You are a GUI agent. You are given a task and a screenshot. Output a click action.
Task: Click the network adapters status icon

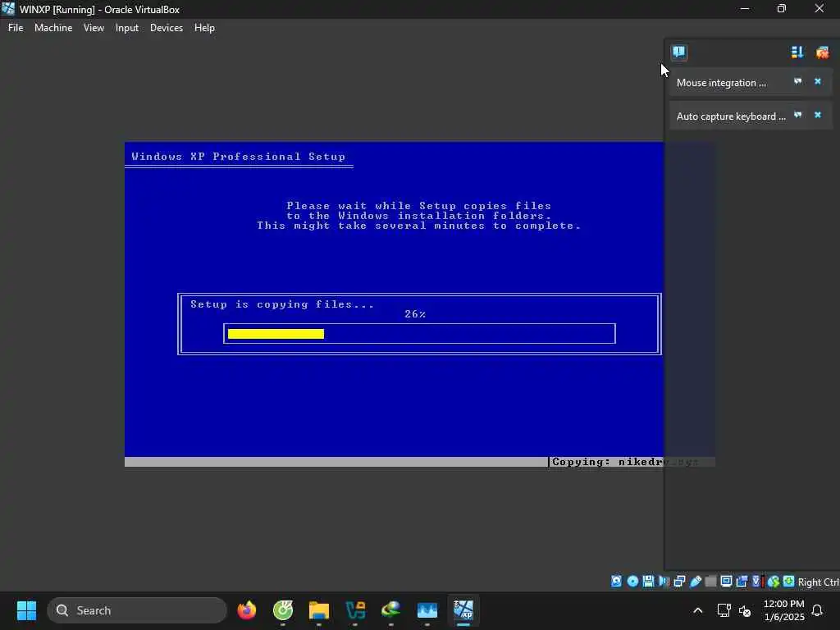(x=679, y=582)
